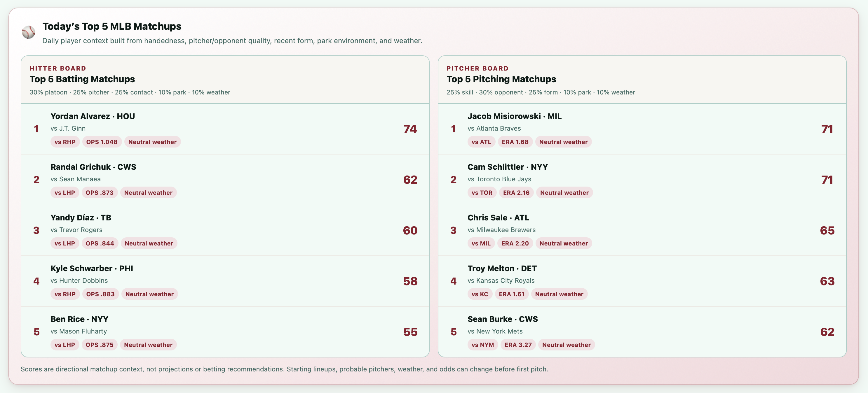Click Neutral weather tag in Sean Burke row

point(567,345)
